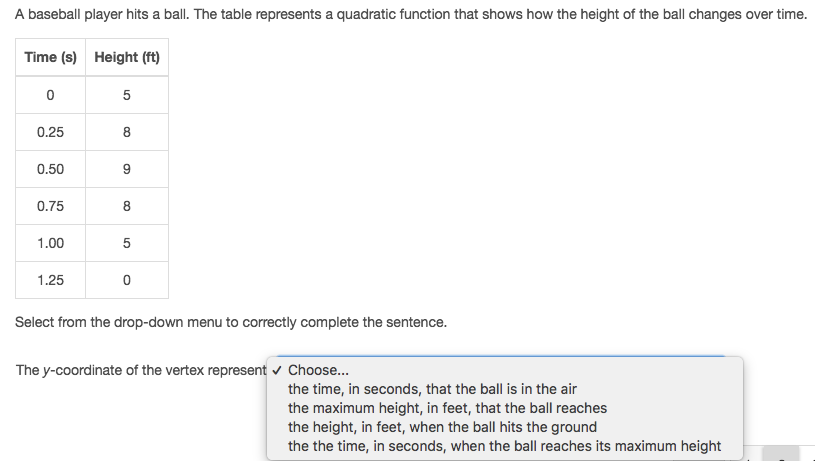Choose "time when the ball reaches its maximum height"

505,446
